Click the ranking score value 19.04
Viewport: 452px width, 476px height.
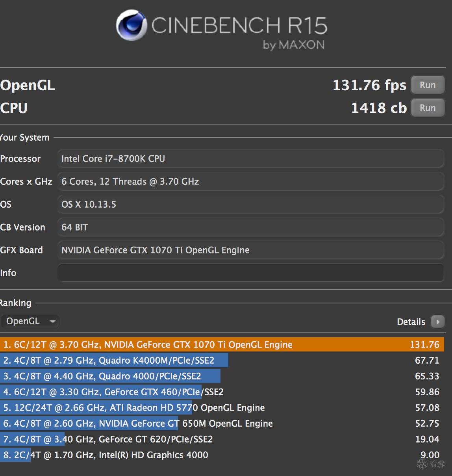click(x=427, y=439)
